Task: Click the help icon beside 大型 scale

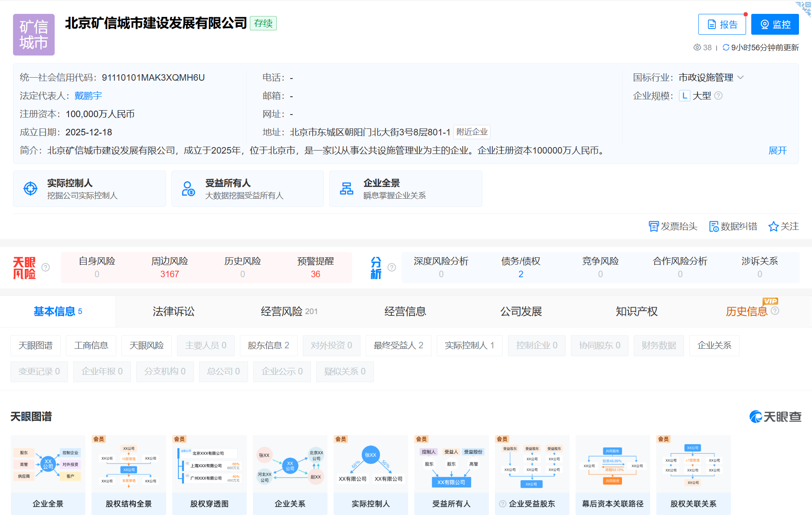Action: point(718,95)
